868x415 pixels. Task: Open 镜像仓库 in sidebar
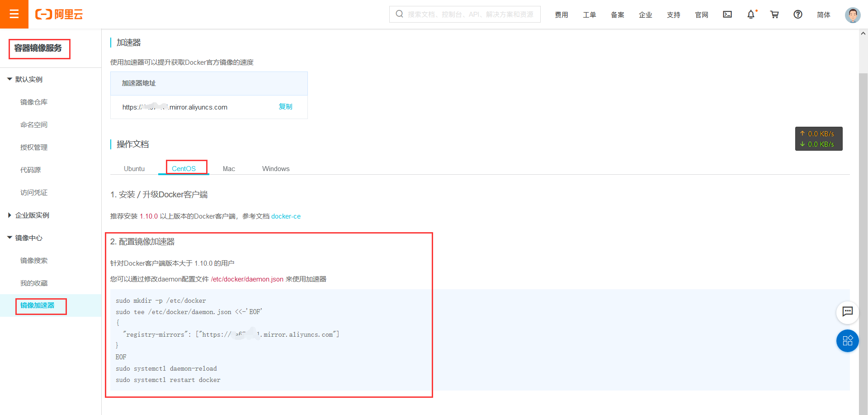tap(34, 102)
